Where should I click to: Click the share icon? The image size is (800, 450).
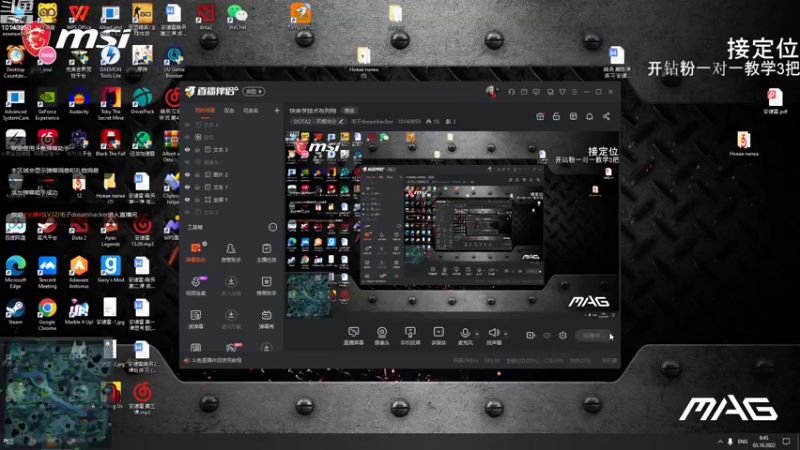pos(606,116)
